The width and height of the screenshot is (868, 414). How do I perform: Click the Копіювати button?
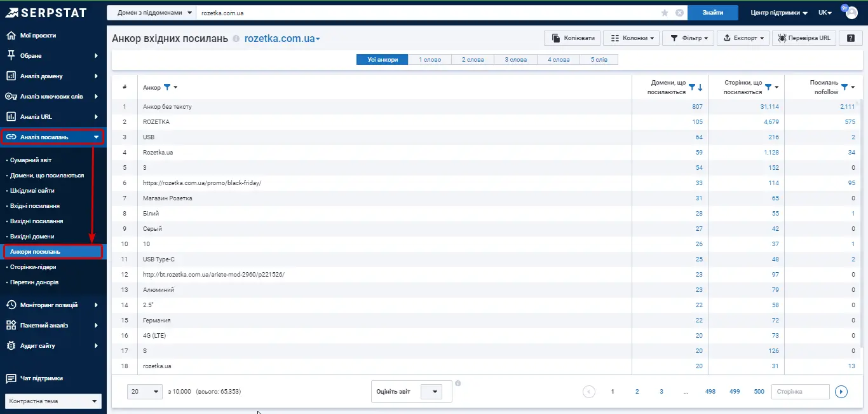tap(573, 38)
